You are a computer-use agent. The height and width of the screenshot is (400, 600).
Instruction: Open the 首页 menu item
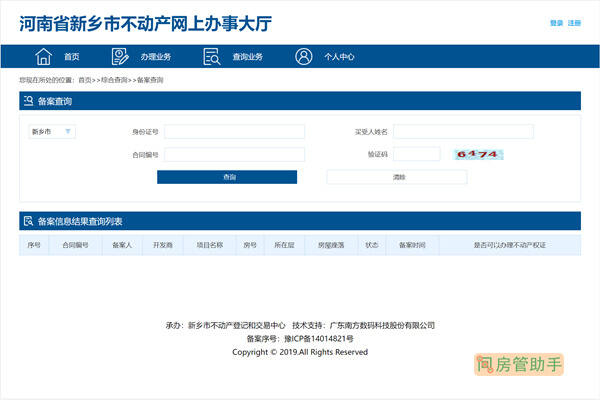72,57
